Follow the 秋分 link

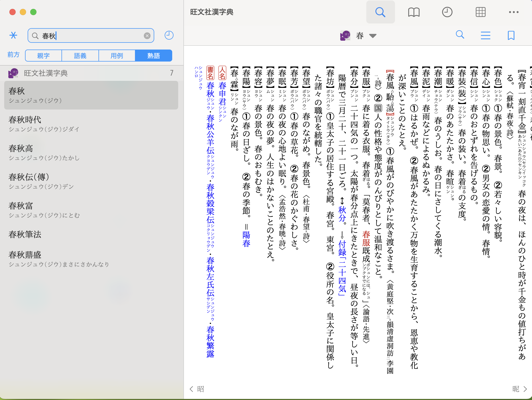[342, 214]
